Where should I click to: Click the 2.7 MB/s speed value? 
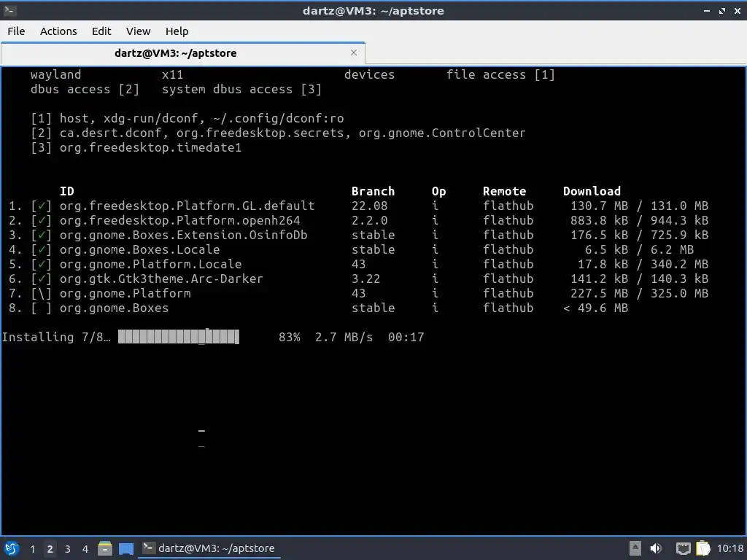(344, 337)
